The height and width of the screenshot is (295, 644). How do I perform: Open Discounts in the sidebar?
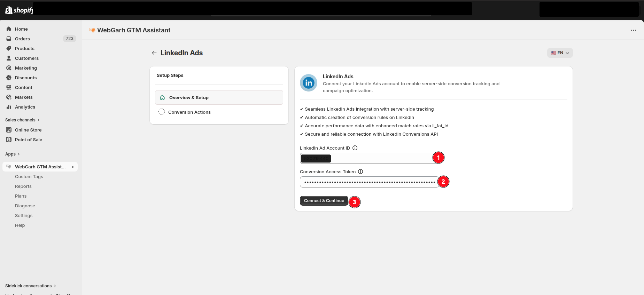(x=40, y=78)
